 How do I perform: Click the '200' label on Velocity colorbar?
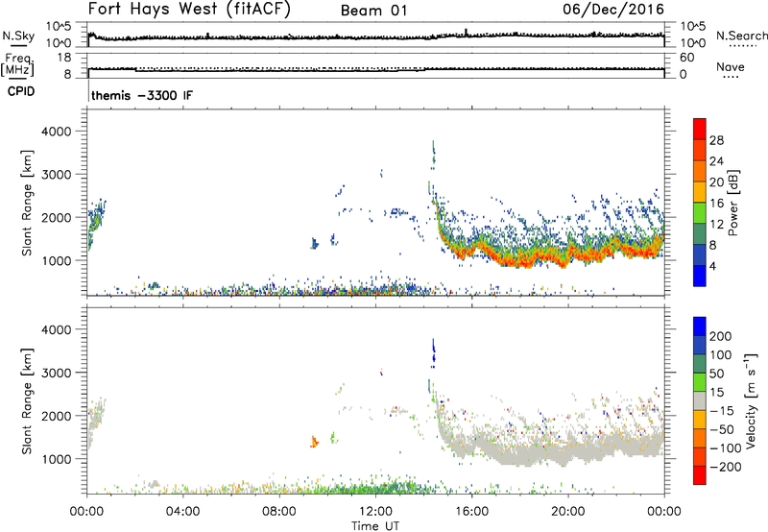[x=721, y=336]
